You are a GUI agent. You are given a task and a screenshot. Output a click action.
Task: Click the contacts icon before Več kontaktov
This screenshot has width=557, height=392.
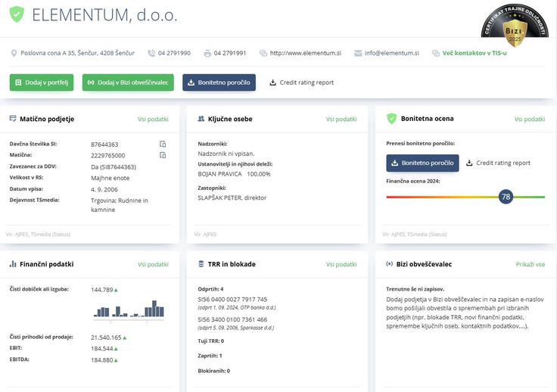coord(436,53)
